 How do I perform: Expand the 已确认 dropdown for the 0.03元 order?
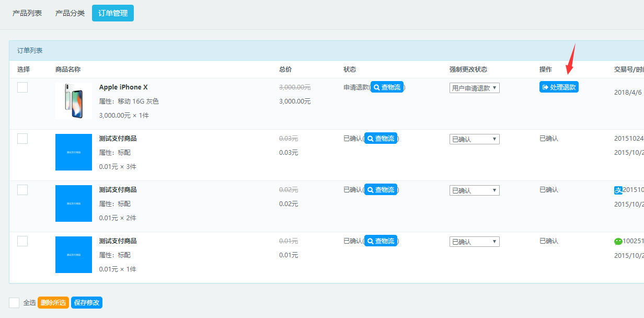[x=474, y=139]
